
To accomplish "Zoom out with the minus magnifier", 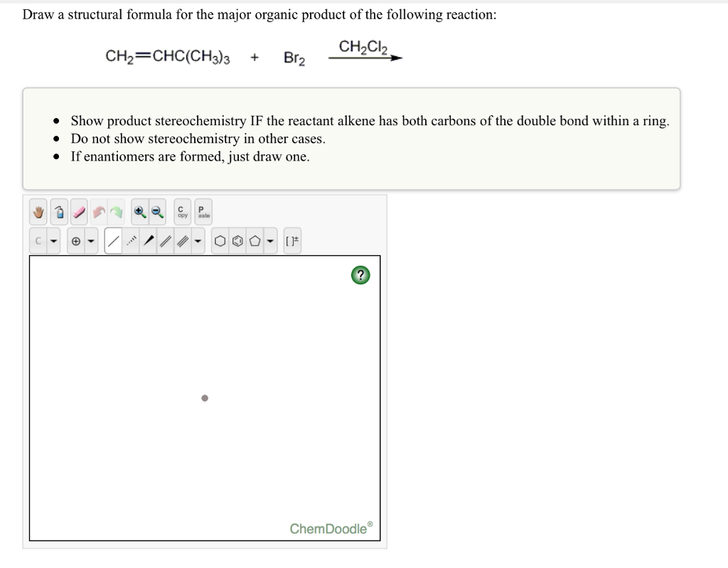I will [157, 213].
